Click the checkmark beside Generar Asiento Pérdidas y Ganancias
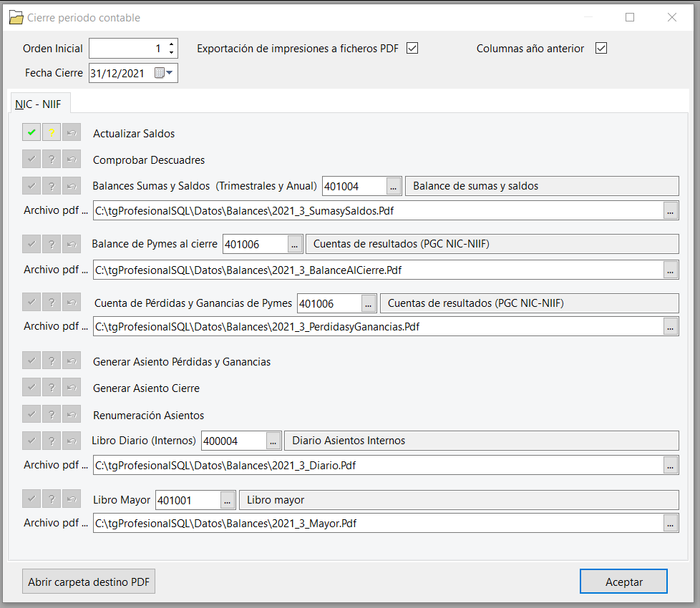 tap(31, 361)
